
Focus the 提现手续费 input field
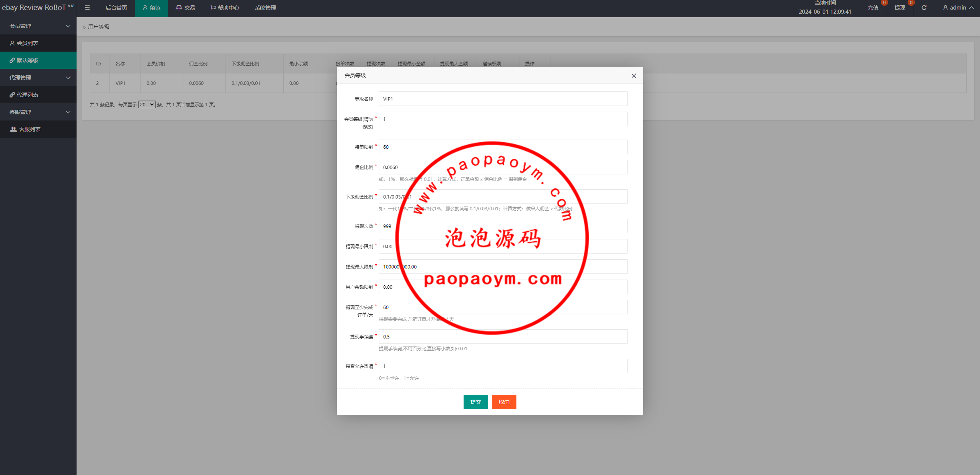[503, 337]
